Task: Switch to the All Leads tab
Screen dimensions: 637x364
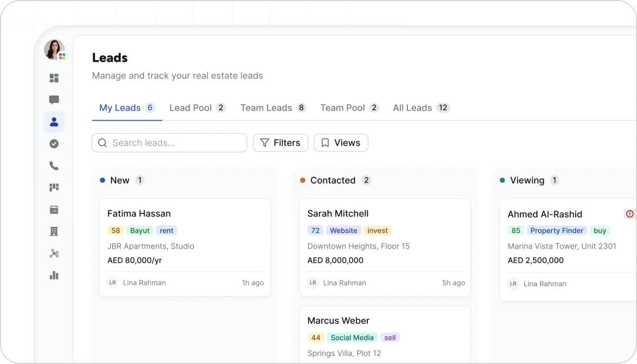Action: pos(421,108)
